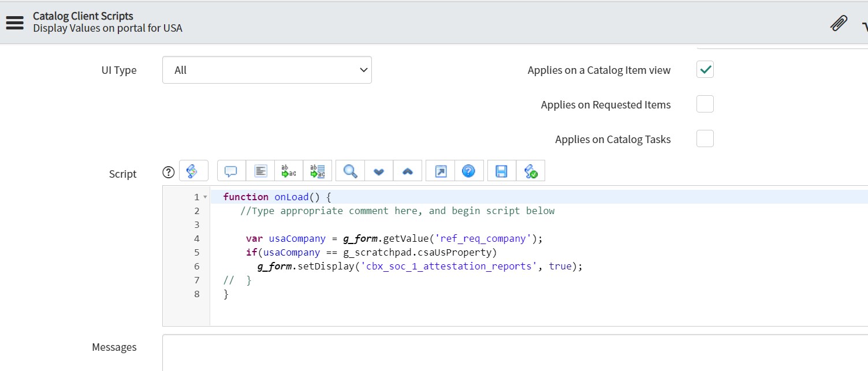The image size is (868, 371).
Task: Open the UI Type dropdown
Action: (267, 70)
